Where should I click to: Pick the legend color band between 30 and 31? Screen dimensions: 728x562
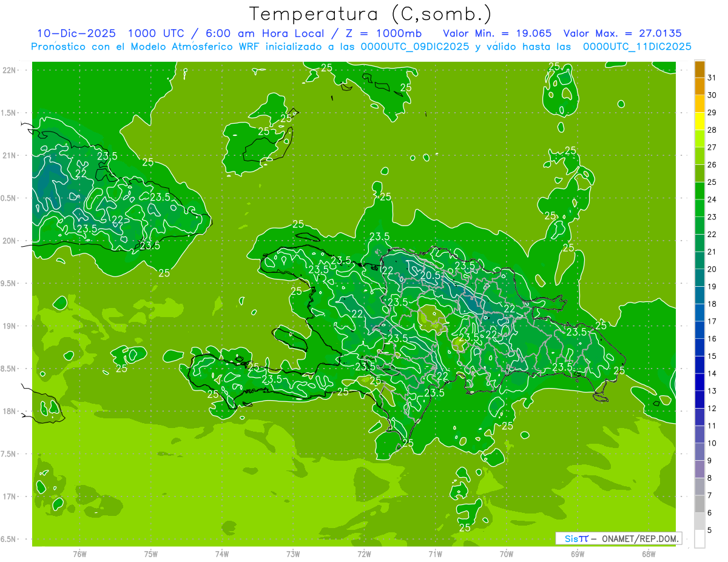(699, 86)
